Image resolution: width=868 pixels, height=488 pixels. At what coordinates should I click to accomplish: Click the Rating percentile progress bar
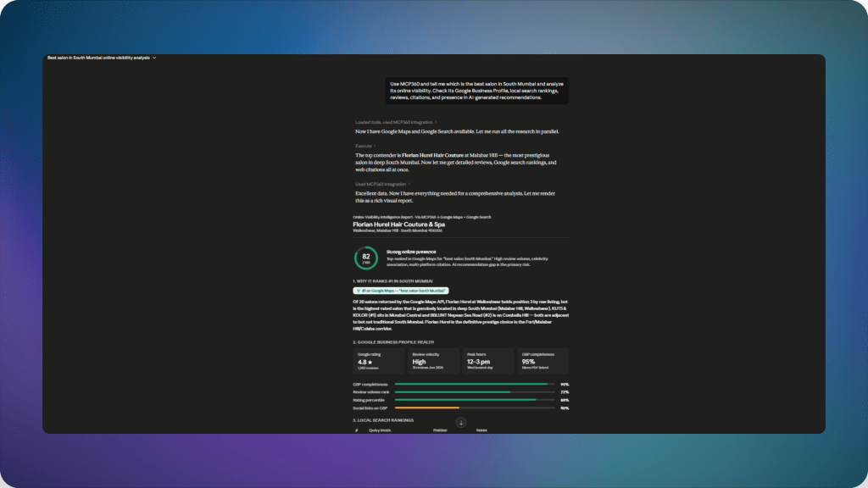(x=475, y=400)
